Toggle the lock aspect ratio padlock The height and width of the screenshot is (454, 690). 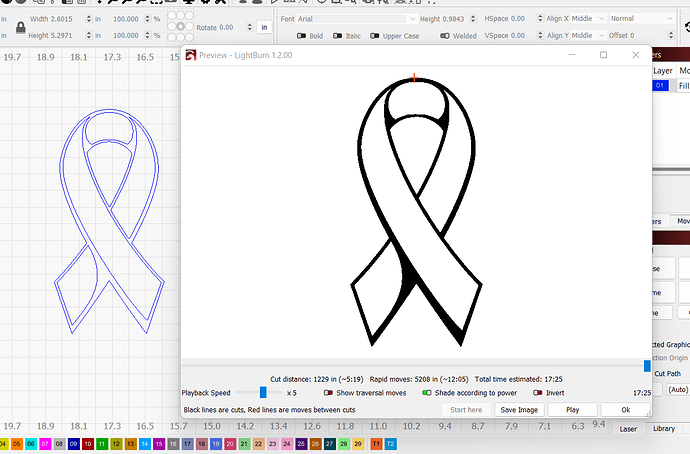point(20,27)
